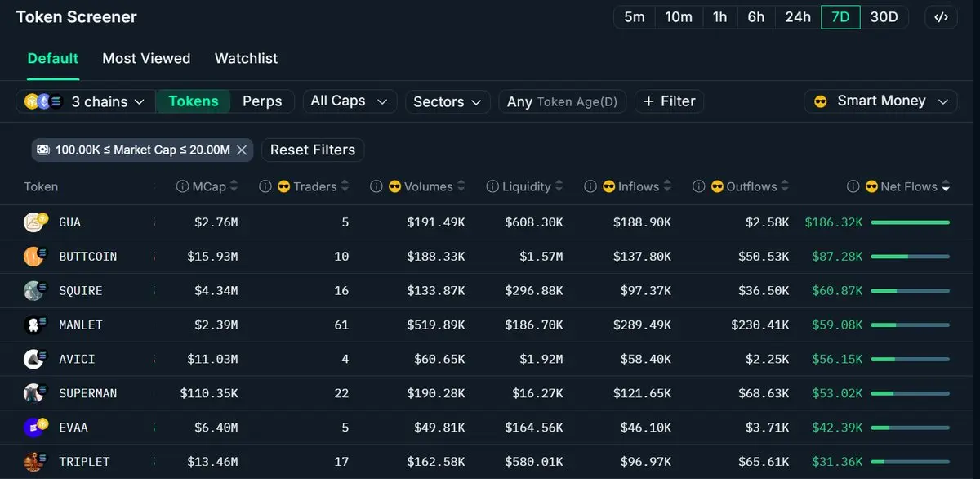The image size is (980, 479).
Task: Click the Liquidity column info icon
Action: coord(492,186)
